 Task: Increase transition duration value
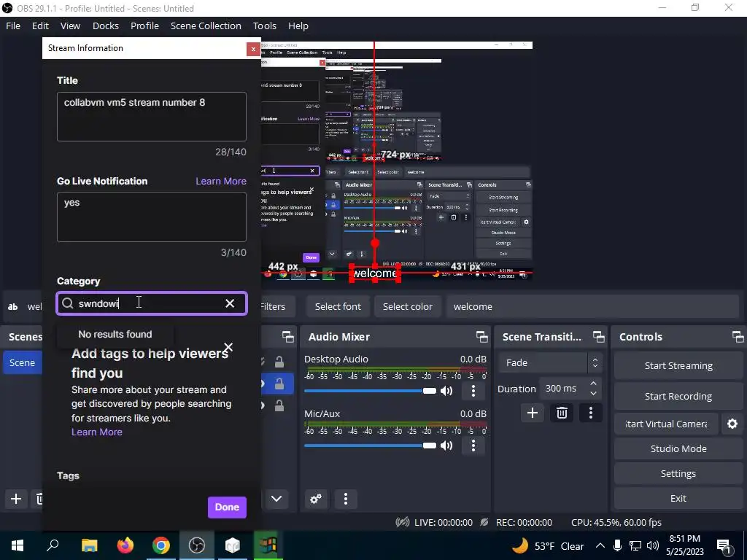point(593,384)
